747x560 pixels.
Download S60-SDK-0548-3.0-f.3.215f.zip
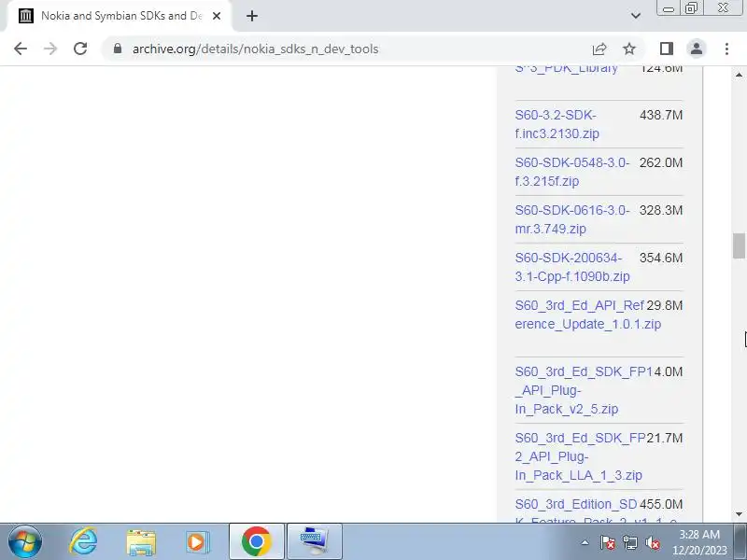(x=572, y=172)
